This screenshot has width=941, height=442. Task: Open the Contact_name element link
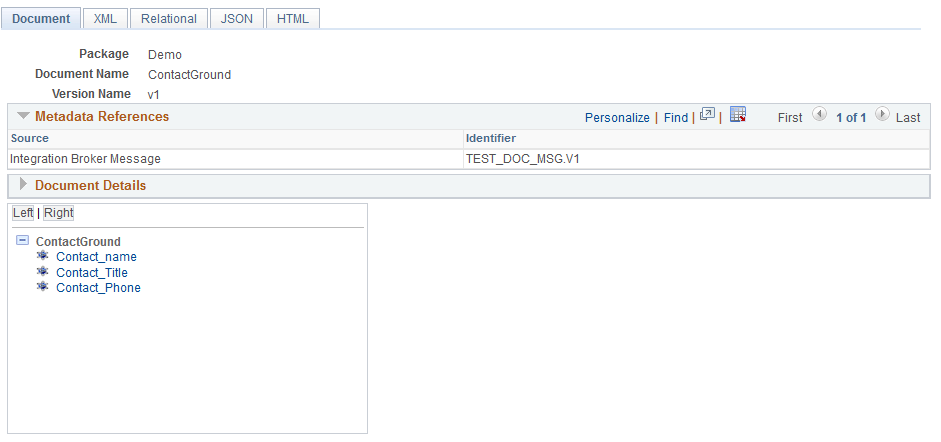pos(96,257)
